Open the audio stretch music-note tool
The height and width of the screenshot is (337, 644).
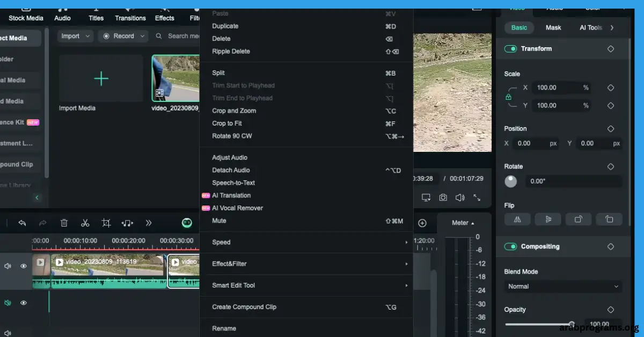click(127, 223)
